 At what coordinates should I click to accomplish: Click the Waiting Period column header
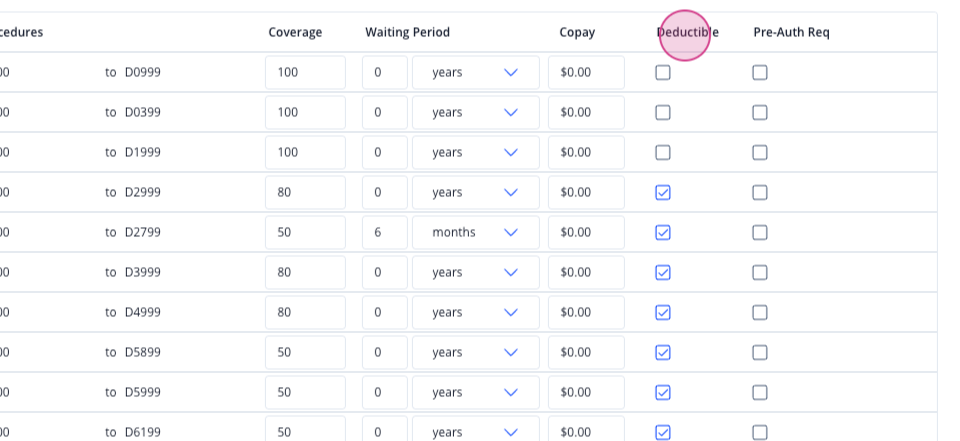407,32
